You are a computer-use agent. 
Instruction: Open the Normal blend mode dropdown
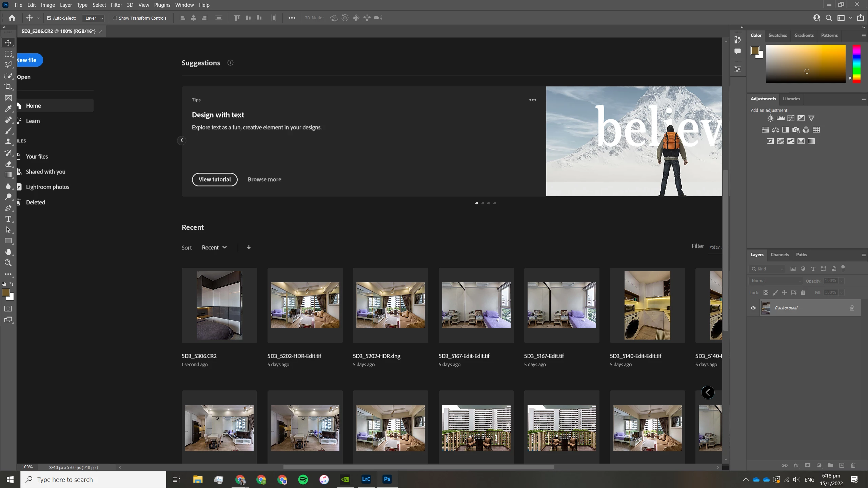776,281
